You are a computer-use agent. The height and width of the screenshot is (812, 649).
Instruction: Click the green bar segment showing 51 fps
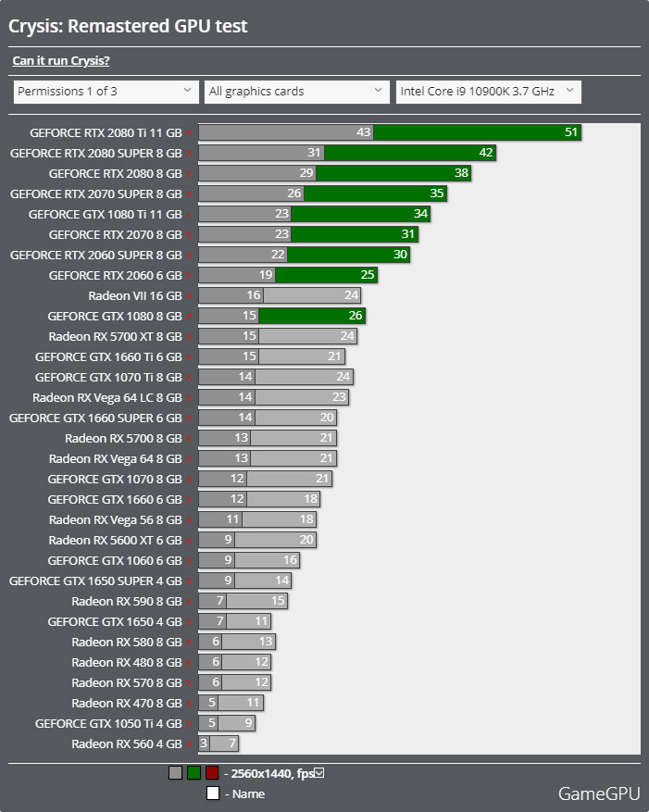[477, 132]
